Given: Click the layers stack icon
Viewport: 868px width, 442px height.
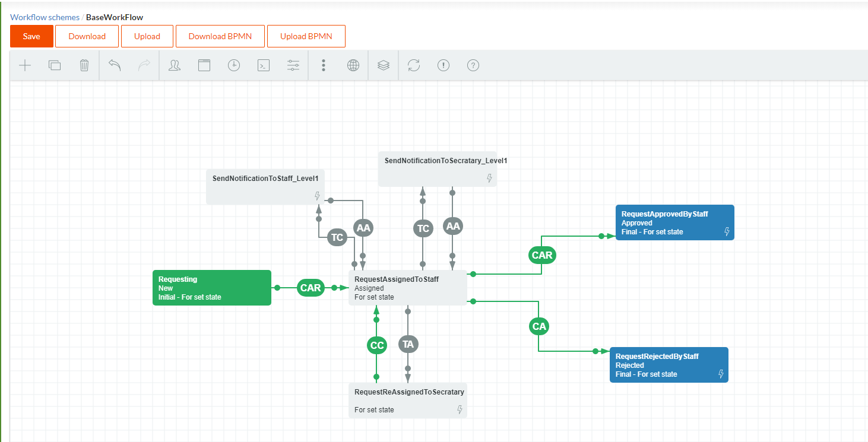Looking at the screenshot, I should click(384, 65).
